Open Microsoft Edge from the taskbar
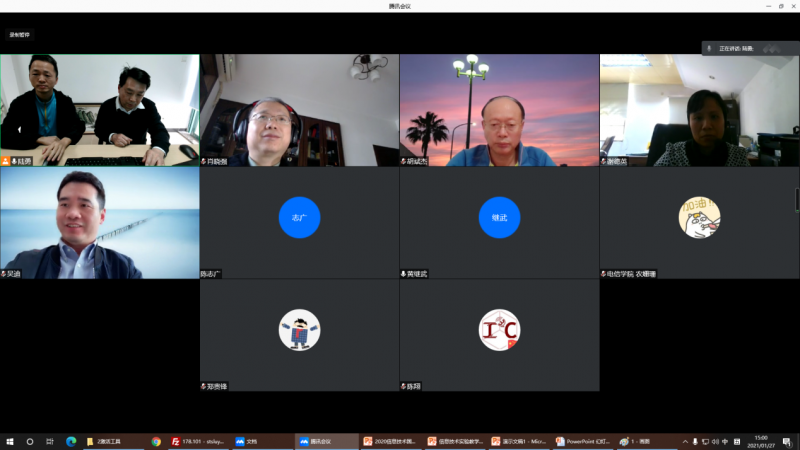800x450 pixels. pyautogui.click(x=71, y=441)
